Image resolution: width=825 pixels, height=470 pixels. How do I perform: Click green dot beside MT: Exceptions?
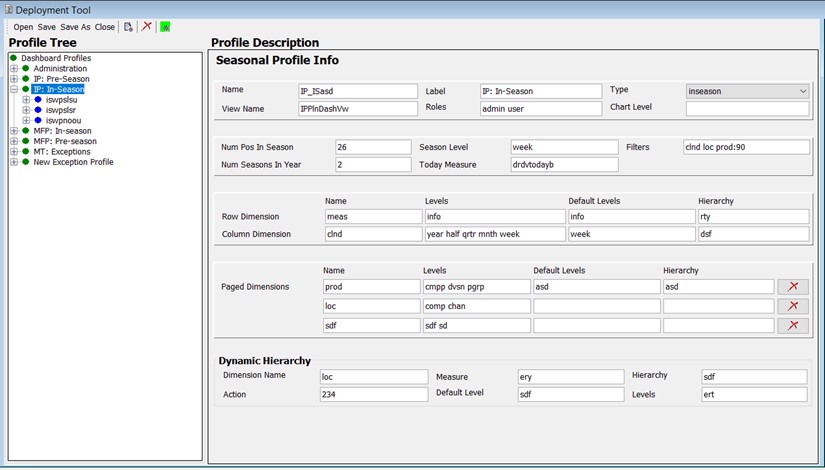point(25,152)
